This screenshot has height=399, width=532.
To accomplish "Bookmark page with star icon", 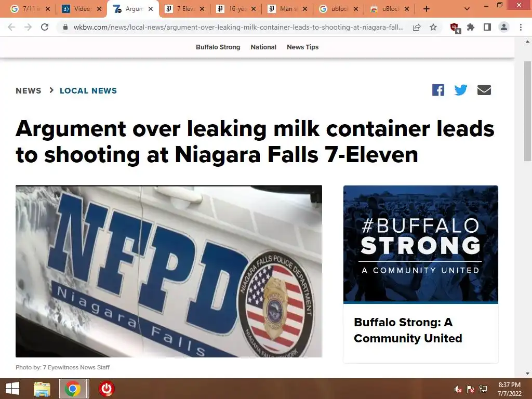I will click(x=433, y=27).
